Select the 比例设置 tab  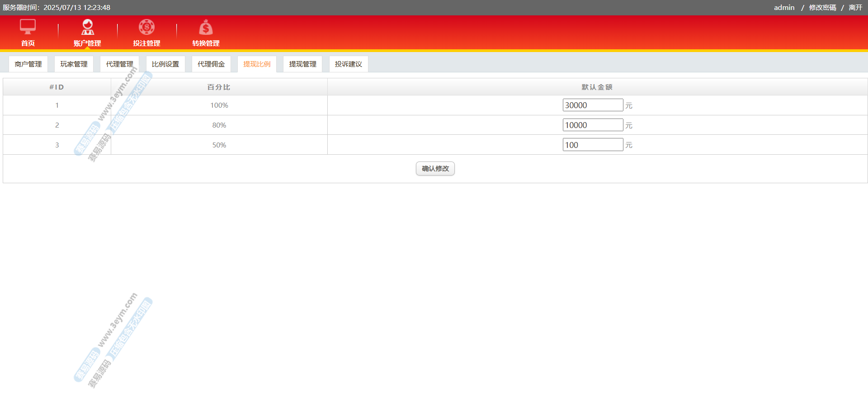165,64
